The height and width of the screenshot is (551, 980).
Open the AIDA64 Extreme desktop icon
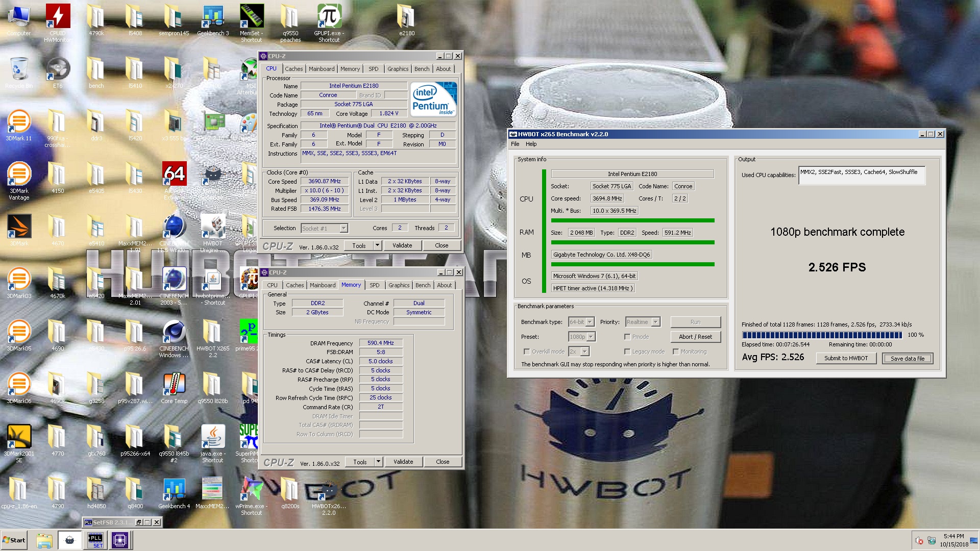pyautogui.click(x=174, y=181)
